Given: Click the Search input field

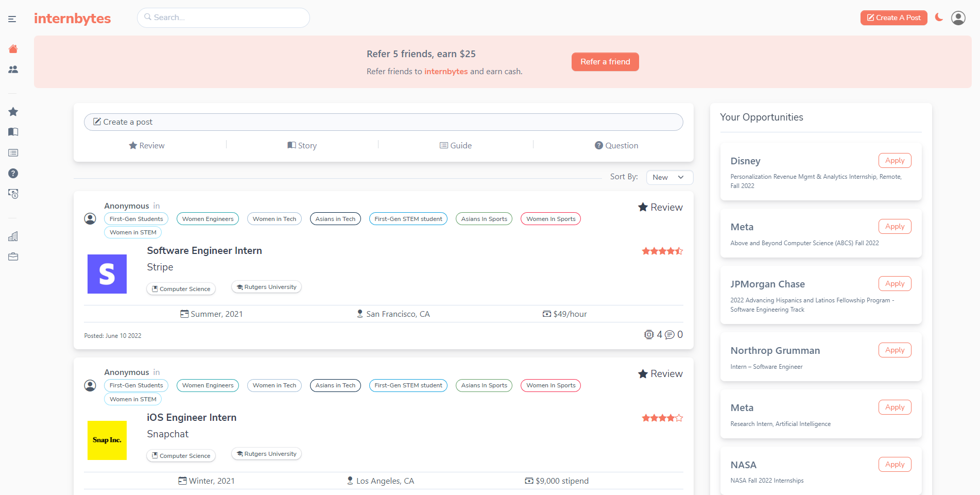Looking at the screenshot, I should [x=223, y=18].
